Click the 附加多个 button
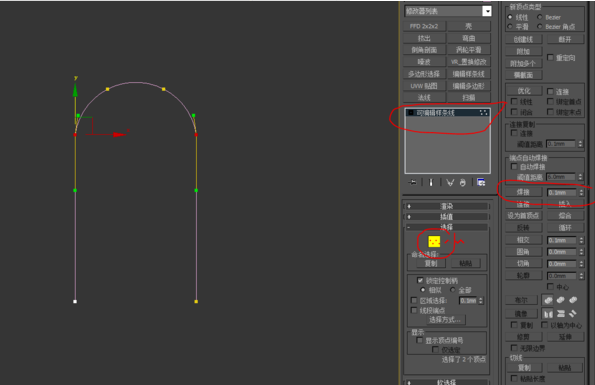This screenshot has width=595, height=385. pos(523,63)
